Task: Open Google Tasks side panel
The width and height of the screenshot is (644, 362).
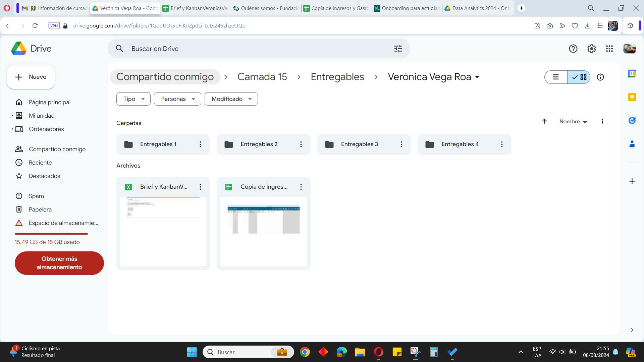Action: tap(632, 121)
